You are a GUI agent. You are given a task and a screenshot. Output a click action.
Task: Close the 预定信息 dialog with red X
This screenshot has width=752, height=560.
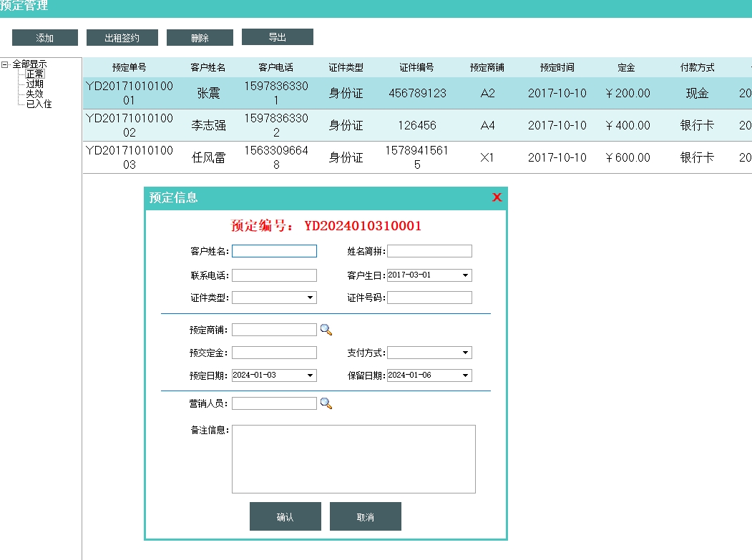point(497,197)
